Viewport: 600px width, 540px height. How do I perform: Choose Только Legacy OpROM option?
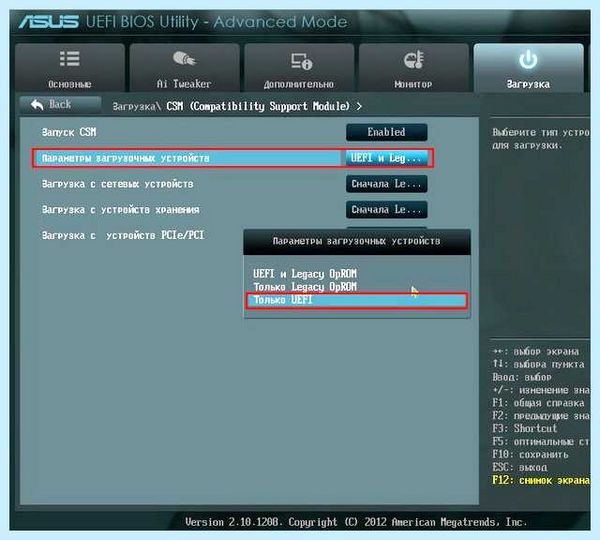tap(305, 287)
